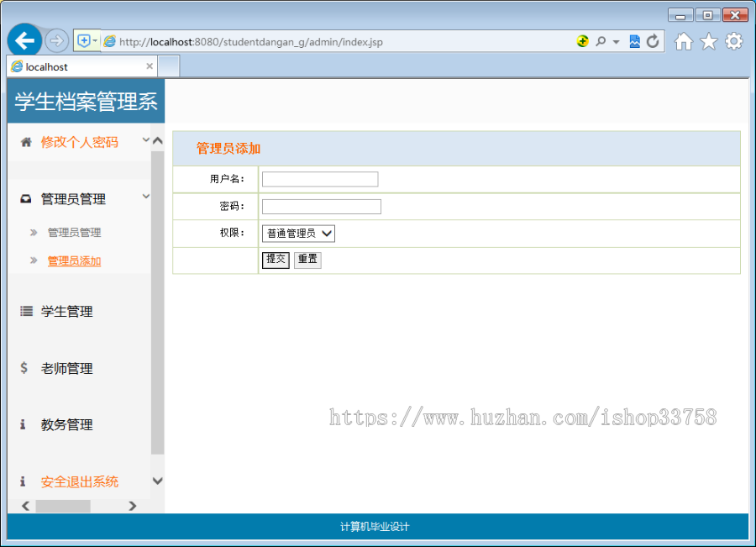
Task: Click the refresh page icon
Action: coord(653,41)
